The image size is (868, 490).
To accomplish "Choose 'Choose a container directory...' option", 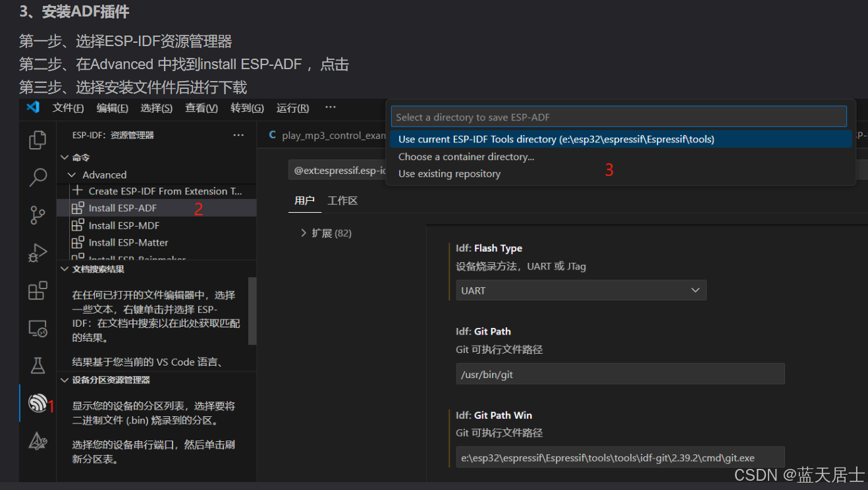I will point(620,157).
